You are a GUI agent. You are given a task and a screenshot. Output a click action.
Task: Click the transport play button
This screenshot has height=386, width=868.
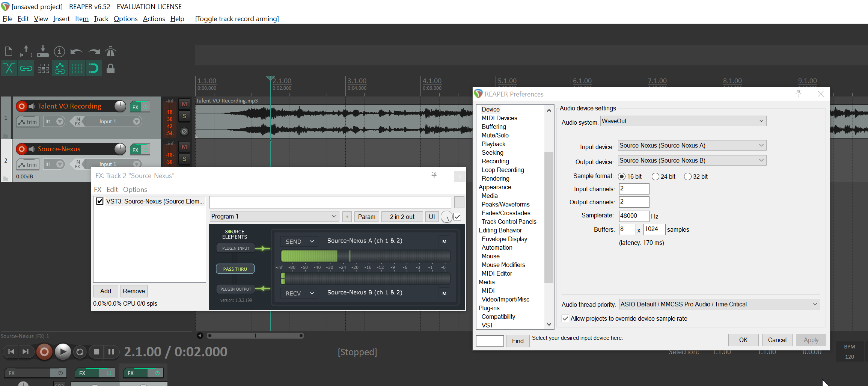tap(63, 352)
